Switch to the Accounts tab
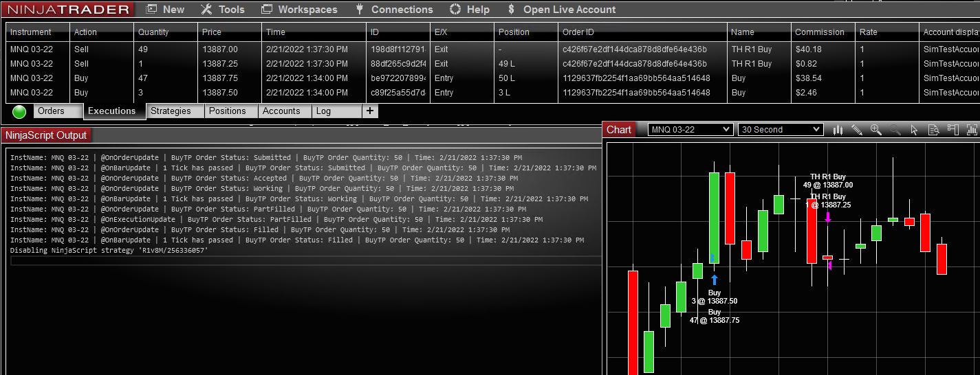 tap(285, 111)
